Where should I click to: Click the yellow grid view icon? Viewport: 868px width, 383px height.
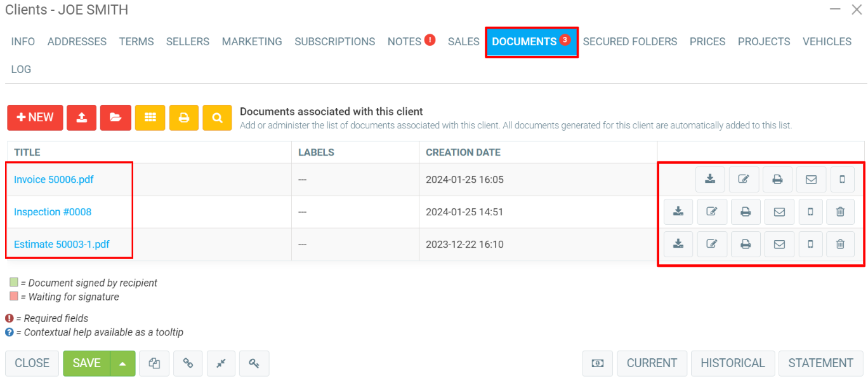(x=150, y=118)
